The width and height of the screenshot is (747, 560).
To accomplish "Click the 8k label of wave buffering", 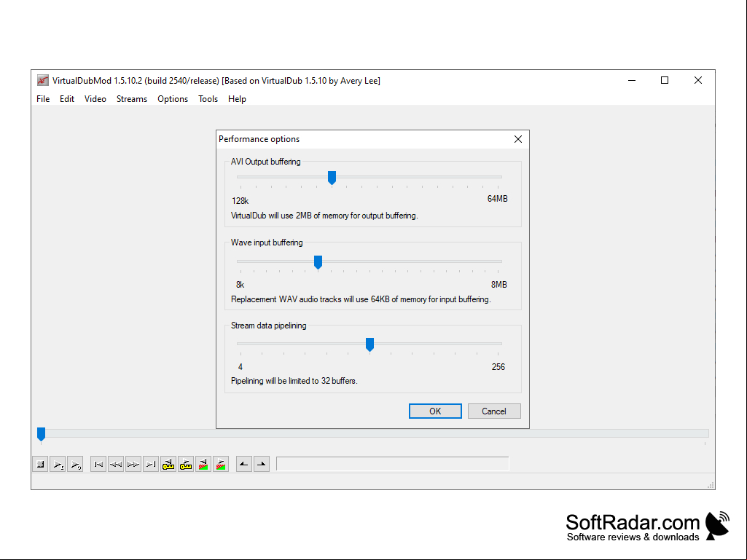I will [240, 285].
